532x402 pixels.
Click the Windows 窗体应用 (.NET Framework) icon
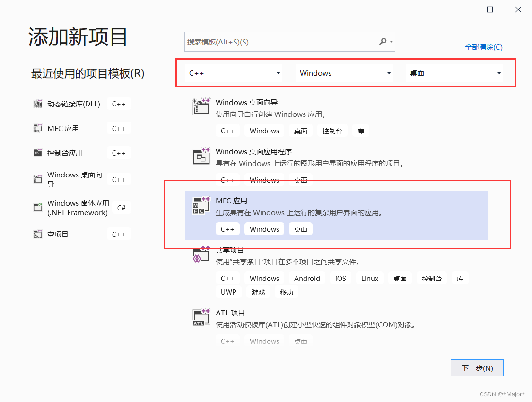pyautogui.click(x=38, y=207)
